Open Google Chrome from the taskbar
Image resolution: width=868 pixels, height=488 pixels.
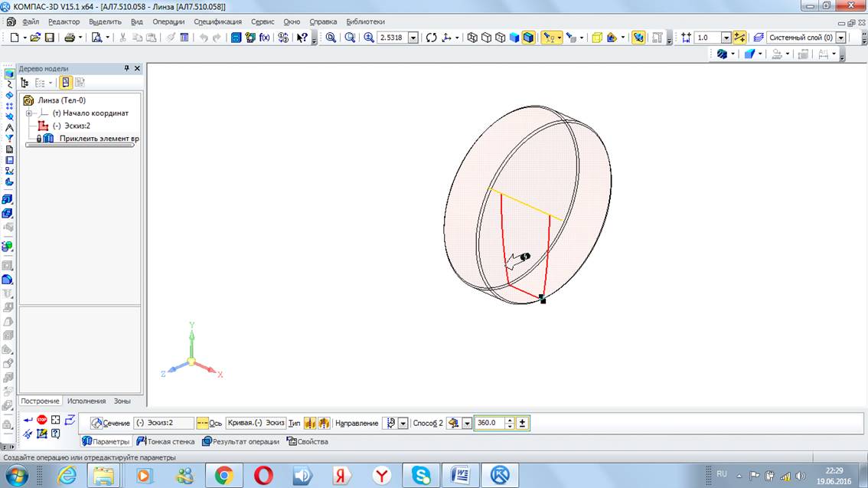click(224, 476)
